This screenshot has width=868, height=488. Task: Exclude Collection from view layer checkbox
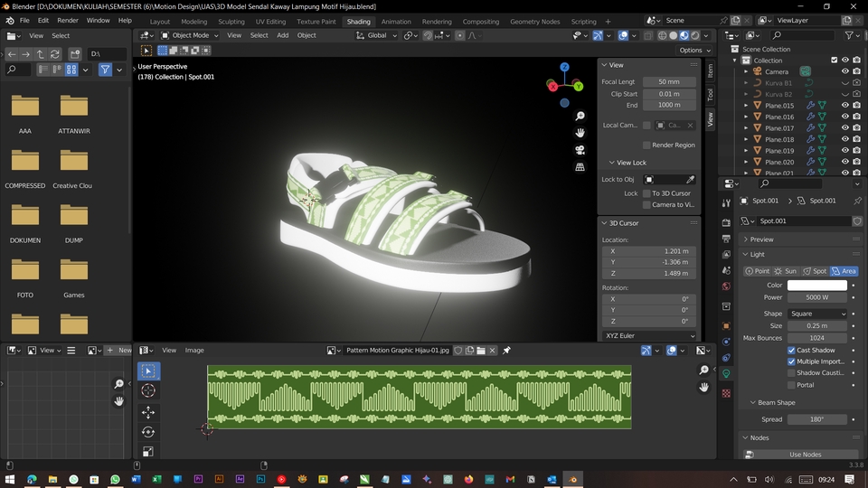835,60
